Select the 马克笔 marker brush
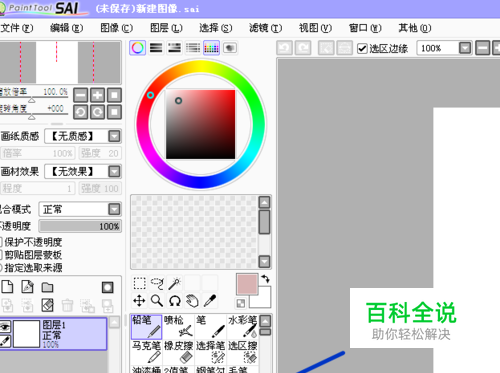 [146, 352]
